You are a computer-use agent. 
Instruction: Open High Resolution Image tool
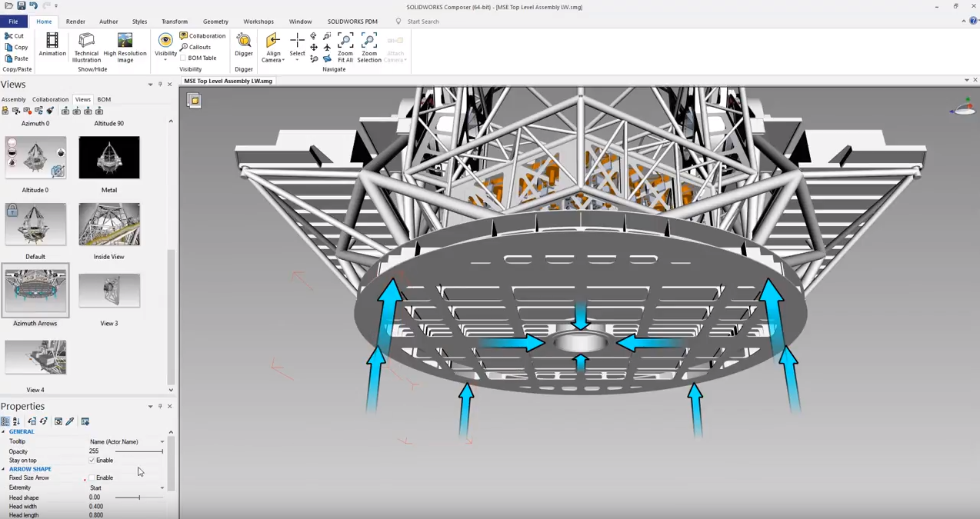pos(125,47)
